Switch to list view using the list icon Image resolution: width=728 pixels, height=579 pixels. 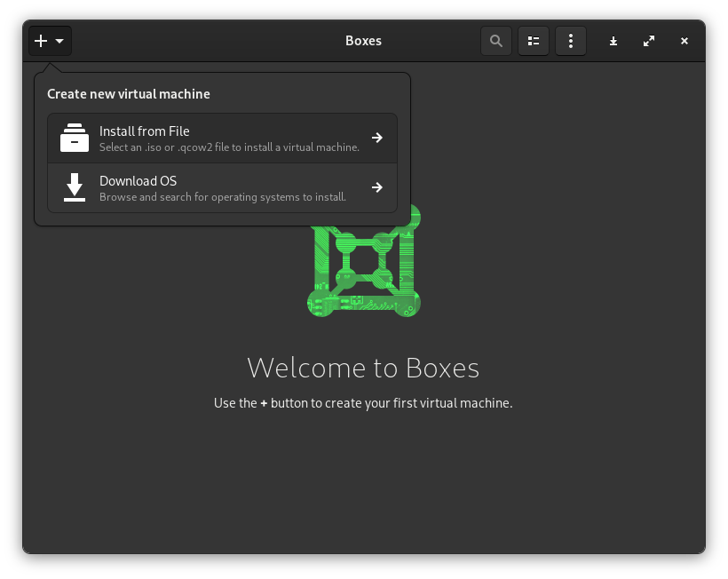tap(534, 41)
